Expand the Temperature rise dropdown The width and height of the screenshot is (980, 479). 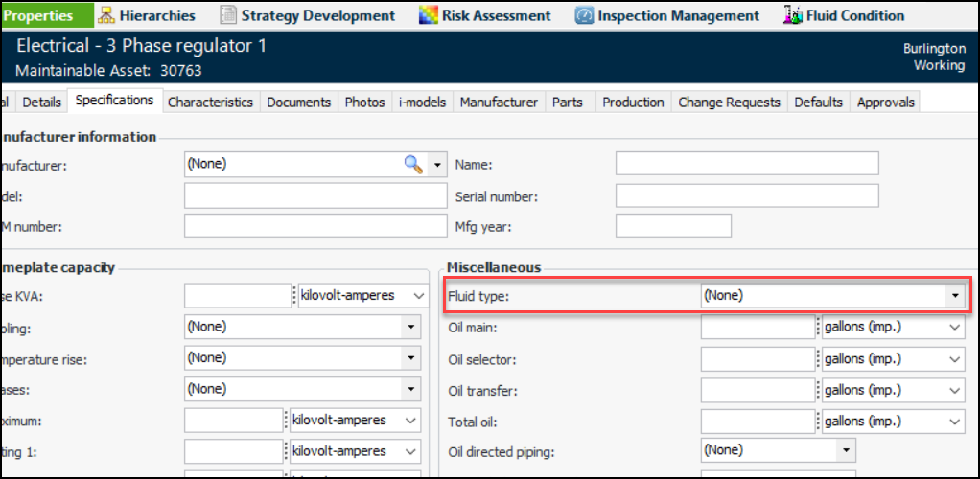(x=411, y=358)
